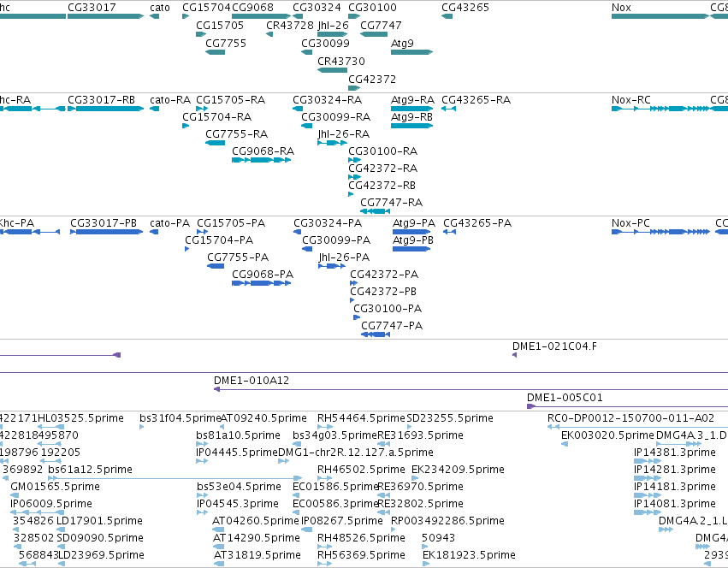Select the Jhl-26 gene label
This screenshot has width=728, height=568.
click(x=333, y=26)
